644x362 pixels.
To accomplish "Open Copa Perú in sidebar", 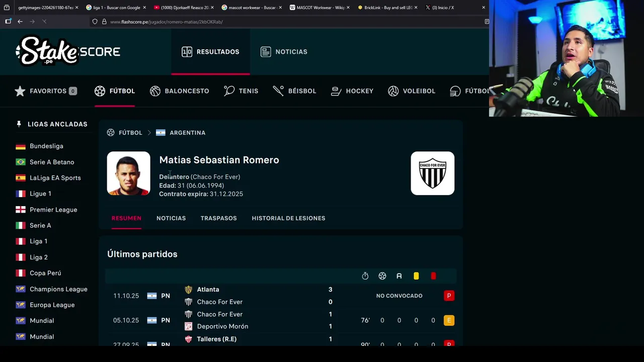I will point(45,273).
